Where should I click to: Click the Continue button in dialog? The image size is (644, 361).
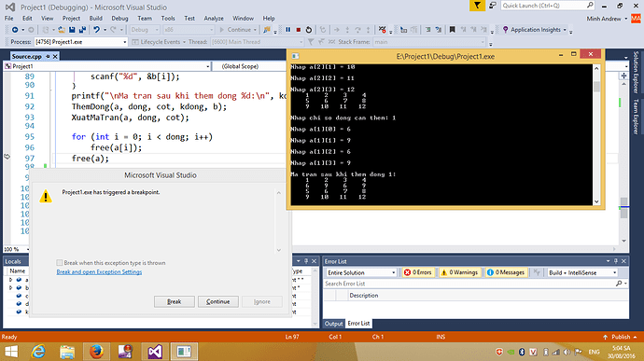point(218,301)
